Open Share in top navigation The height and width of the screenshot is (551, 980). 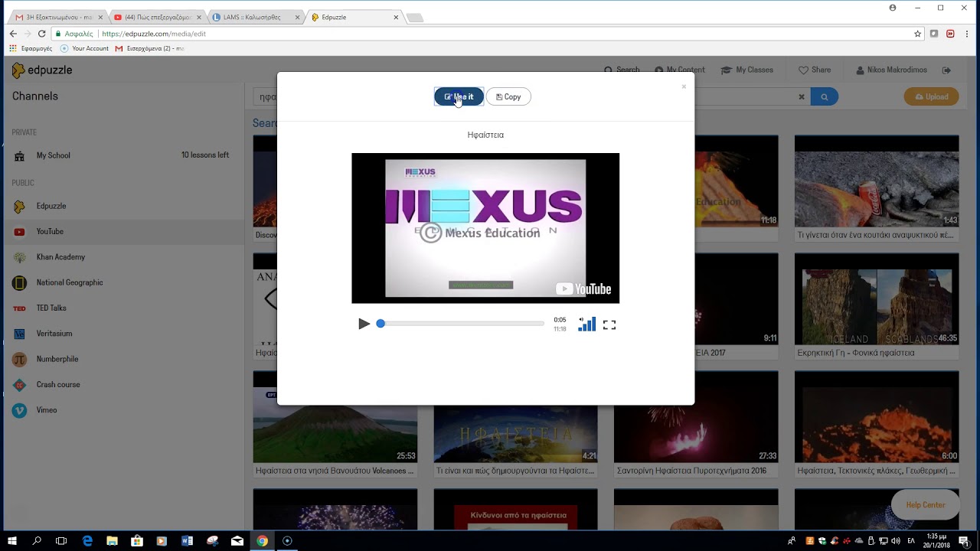point(815,70)
